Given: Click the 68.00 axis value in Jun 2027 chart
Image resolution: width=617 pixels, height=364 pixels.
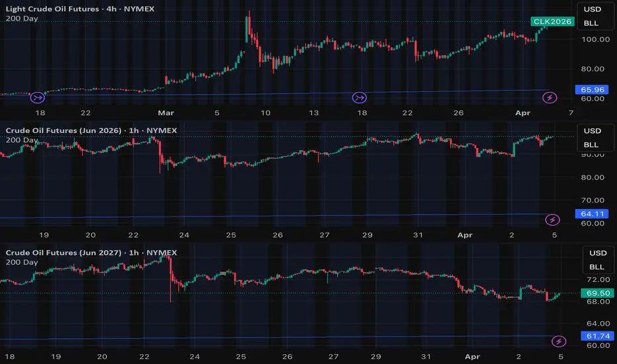Looking at the screenshot, I should coord(598,301).
